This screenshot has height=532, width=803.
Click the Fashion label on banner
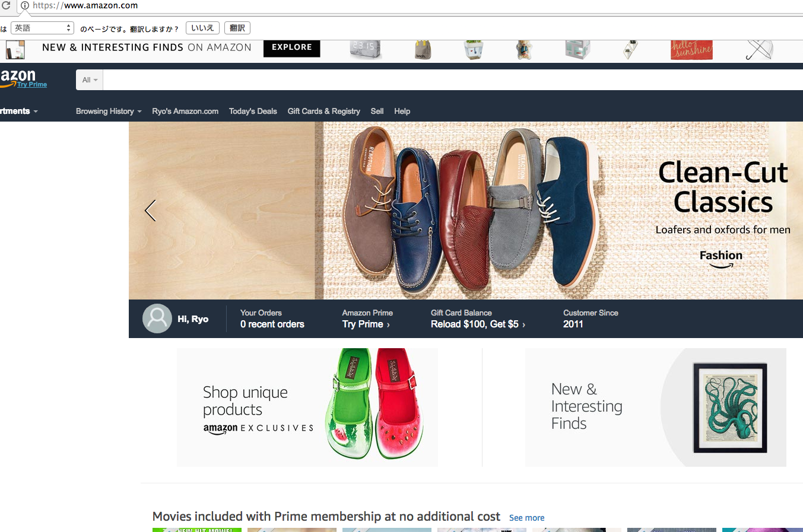coord(721,256)
